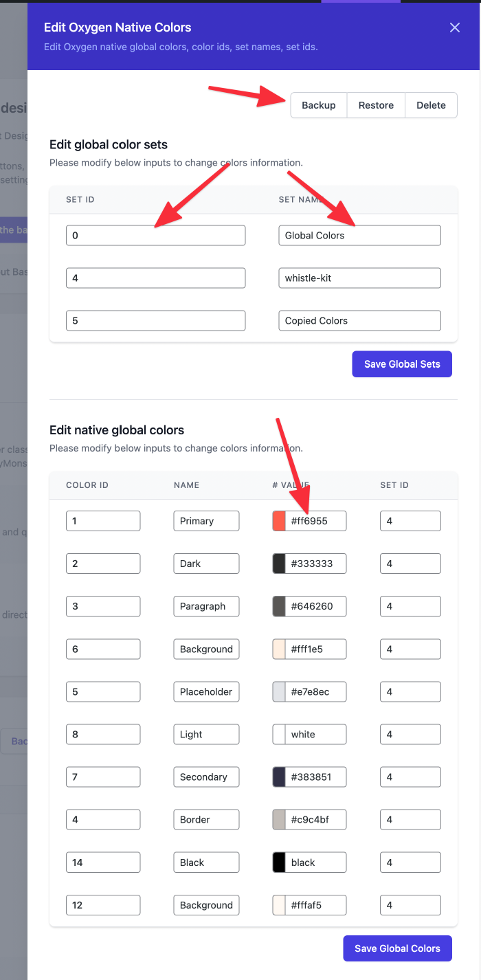Click the Border color swatch #c9c4bf
Image resolution: width=481 pixels, height=980 pixels.
pos(278,819)
